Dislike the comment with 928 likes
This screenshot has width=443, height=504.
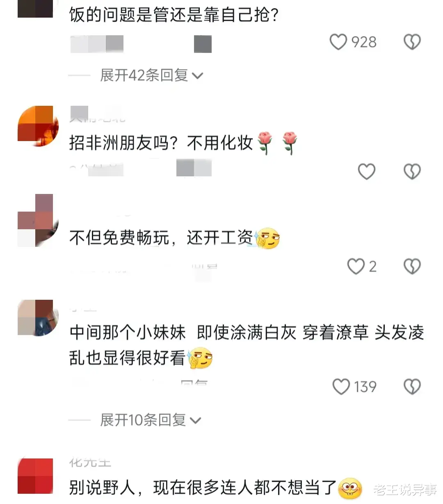click(412, 42)
